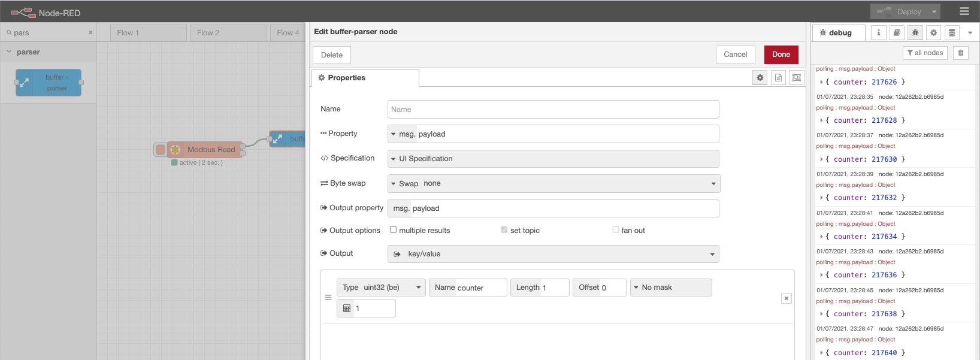This screenshot has height=360, width=980.
Task: Open the context data sidebar tab
Action: point(952,33)
